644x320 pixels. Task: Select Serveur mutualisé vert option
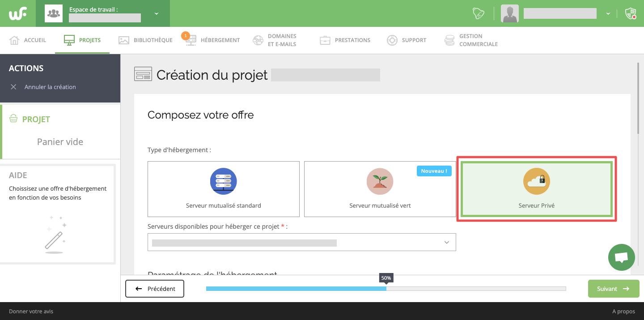click(x=380, y=189)
